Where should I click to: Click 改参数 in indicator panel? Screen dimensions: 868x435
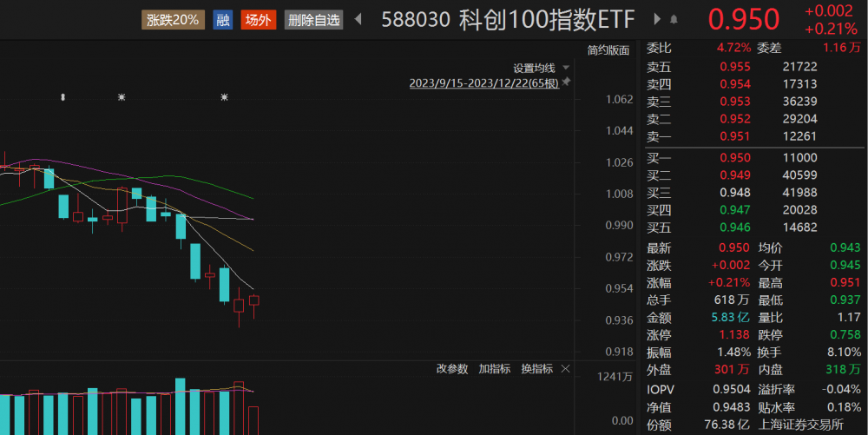tap(451, 369)
